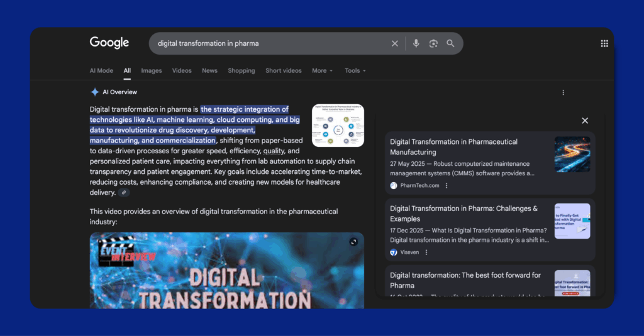The height and width of the screenshot is (336, 644).
Task: Open the PharmTech article glowing road thumbnail
Action: click(572, 154)
